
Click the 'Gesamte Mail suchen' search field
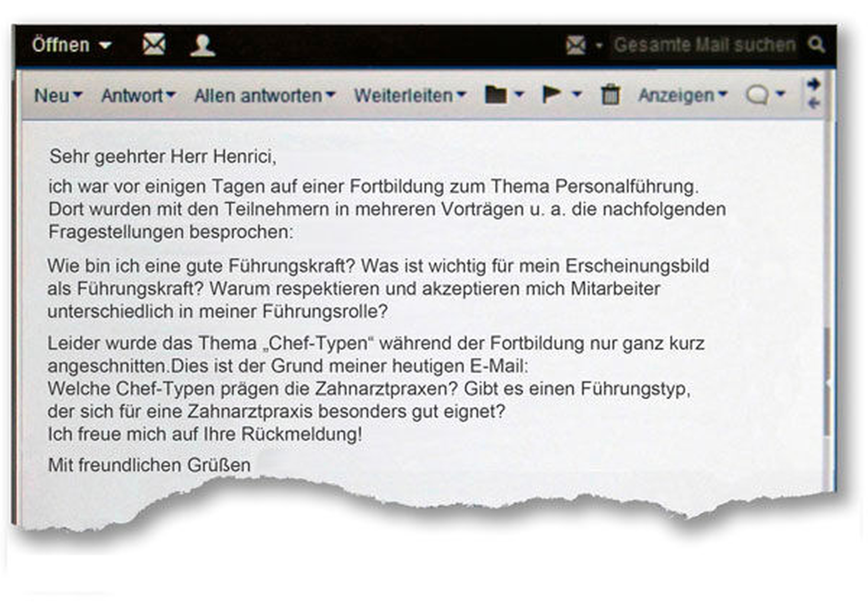click(704, 45)
